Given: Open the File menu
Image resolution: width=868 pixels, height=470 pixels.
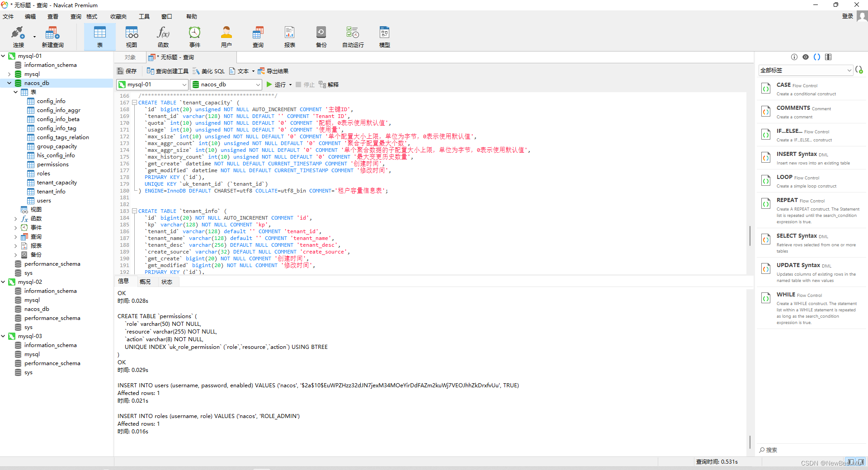Looking at the screenshot, I should (x=8, y=17).
